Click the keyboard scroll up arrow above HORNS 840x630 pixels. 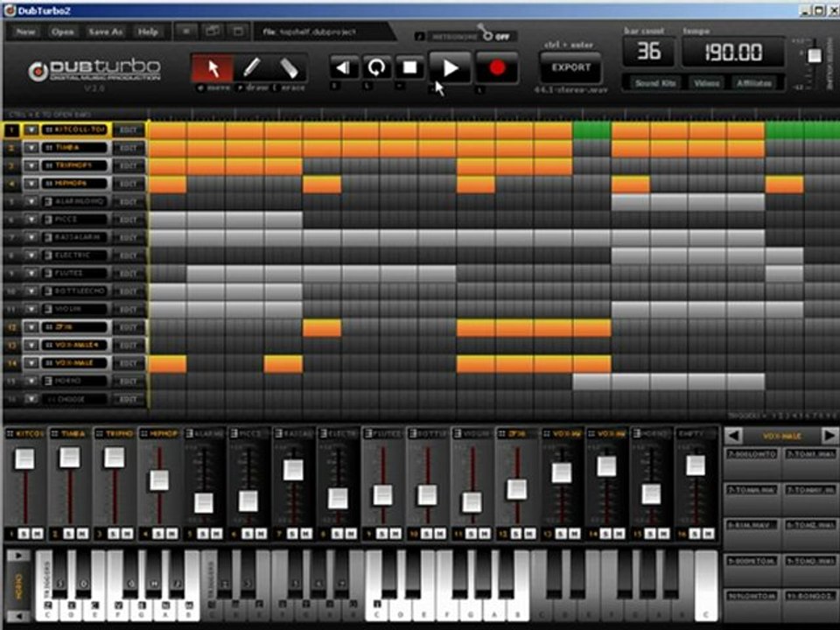tap(17, 556)
